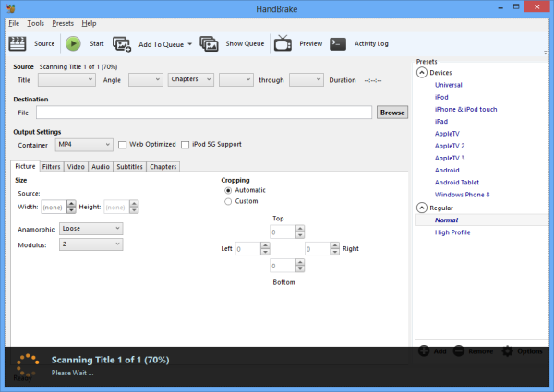Viewport: 554px width, 392px height.
Task: Decrease Right crop with down arrow
Action: [x=334, y=252]
